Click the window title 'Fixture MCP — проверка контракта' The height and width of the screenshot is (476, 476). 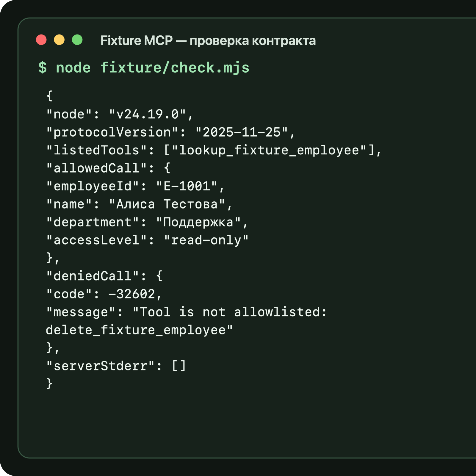click(x=208, y=40)
